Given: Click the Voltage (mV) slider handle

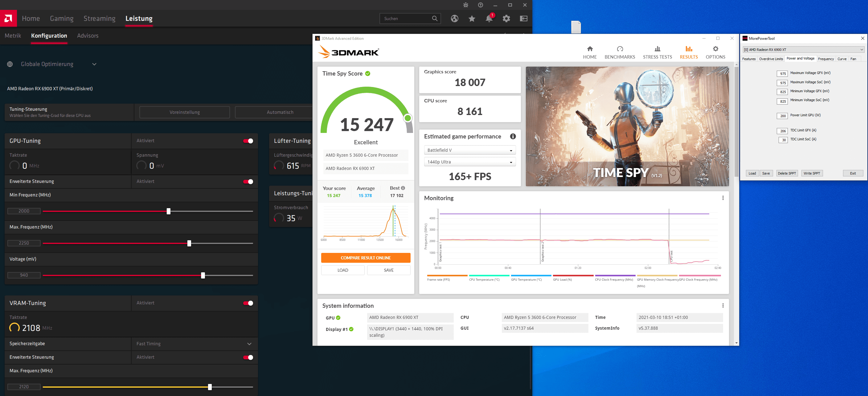Looking at the screenshot, I should tap(203, 275).
